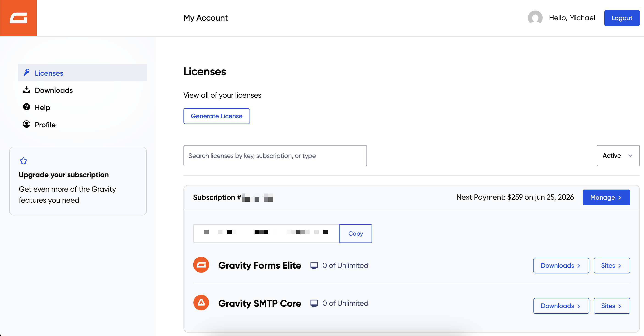
Task: Click the Gravity Forms Elite product icon
Action: [201, 265]
